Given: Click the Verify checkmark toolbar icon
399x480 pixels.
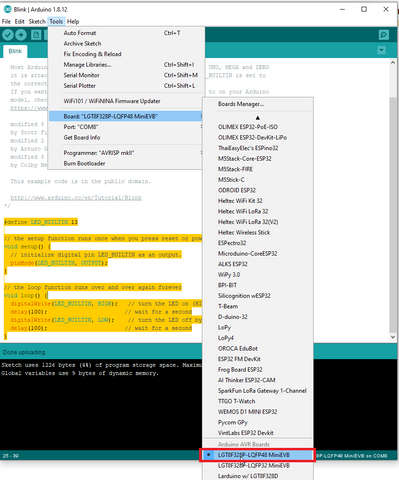Looking at the screenshot, I should click(x=8, y=35).
